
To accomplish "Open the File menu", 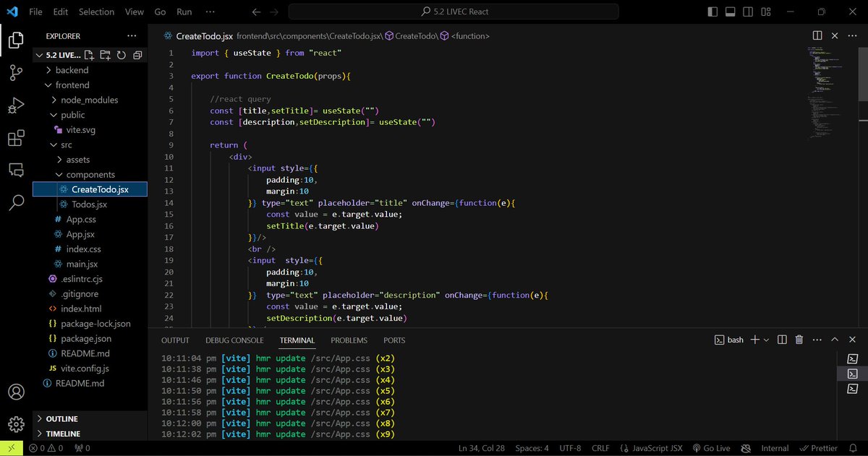I will click(35, 12).
